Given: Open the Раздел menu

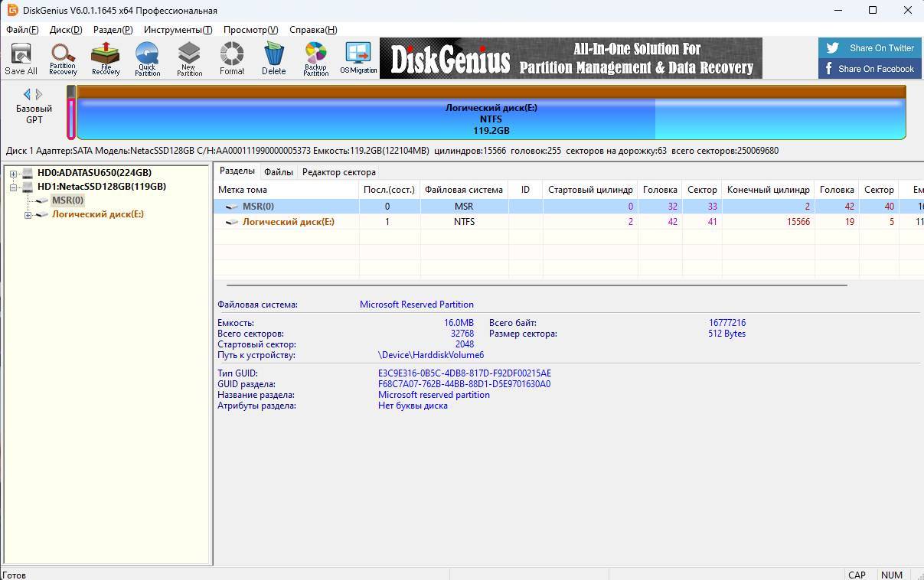Looking at the screenshot, I should 113,30.
